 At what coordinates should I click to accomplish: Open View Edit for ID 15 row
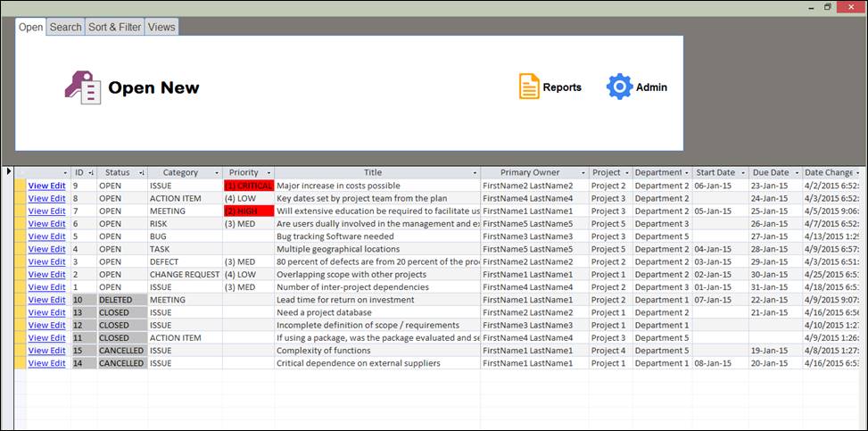coord(46,351)
